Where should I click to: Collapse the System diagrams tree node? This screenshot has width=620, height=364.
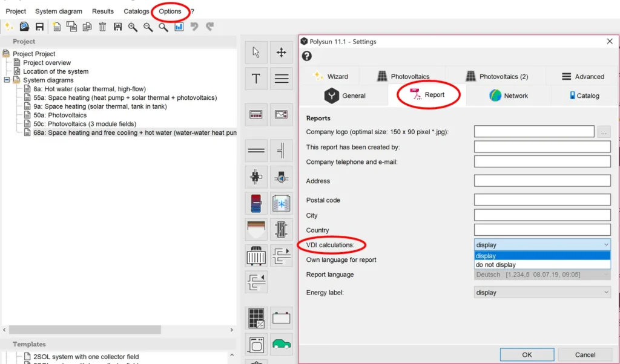coord(7,80)
